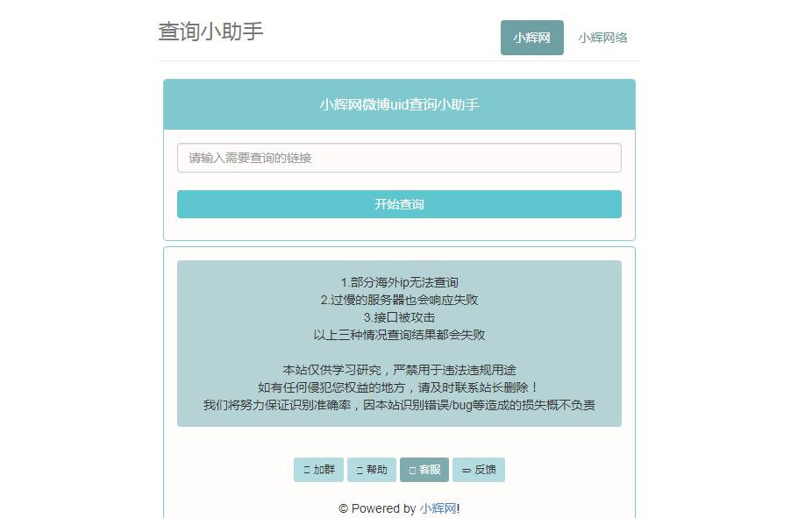Focus the 请输入需要查询的链接 input field

tap(399, 158)
